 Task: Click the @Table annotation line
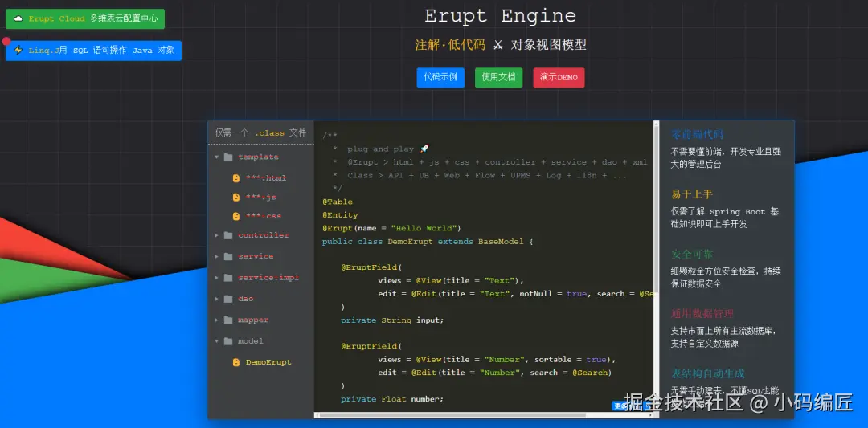tap(337, 202)
